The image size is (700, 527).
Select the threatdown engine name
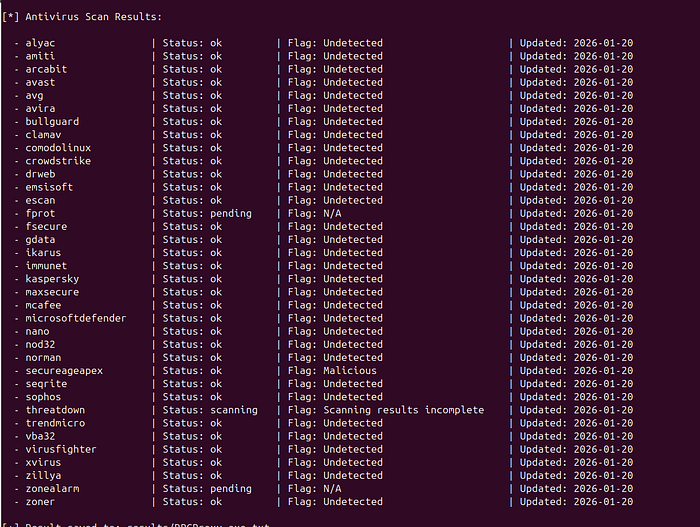coord(55,410)
